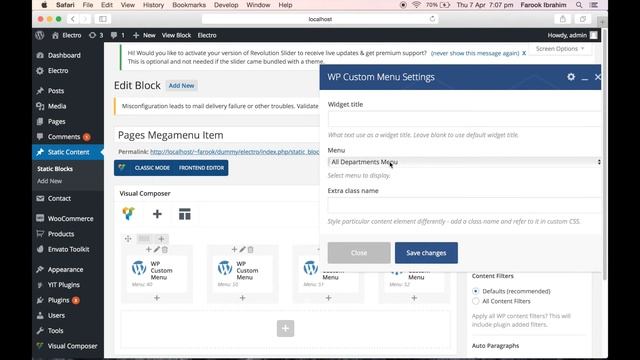
Task: Follow the block permalink URL
Action: [235, 151]
